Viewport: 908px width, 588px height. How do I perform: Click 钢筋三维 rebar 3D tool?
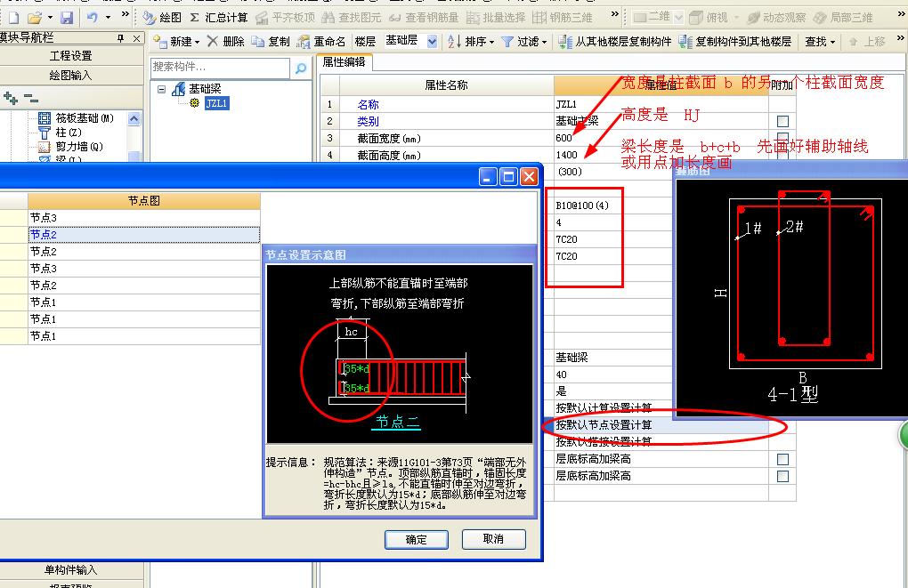pyautogui.click(x=563, y=18)
